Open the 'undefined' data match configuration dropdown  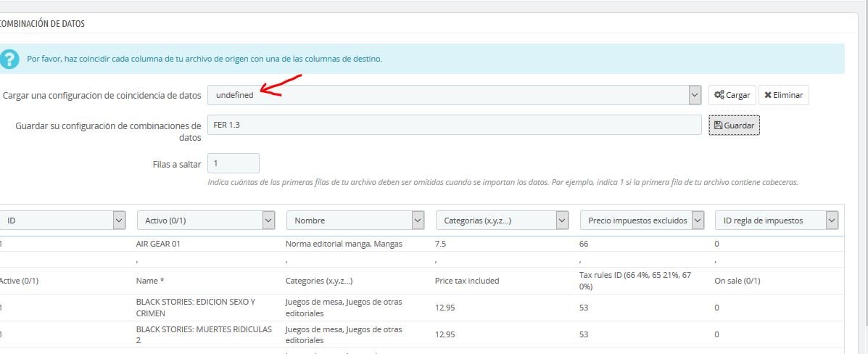pyautogui.click(x=455, y=95)
